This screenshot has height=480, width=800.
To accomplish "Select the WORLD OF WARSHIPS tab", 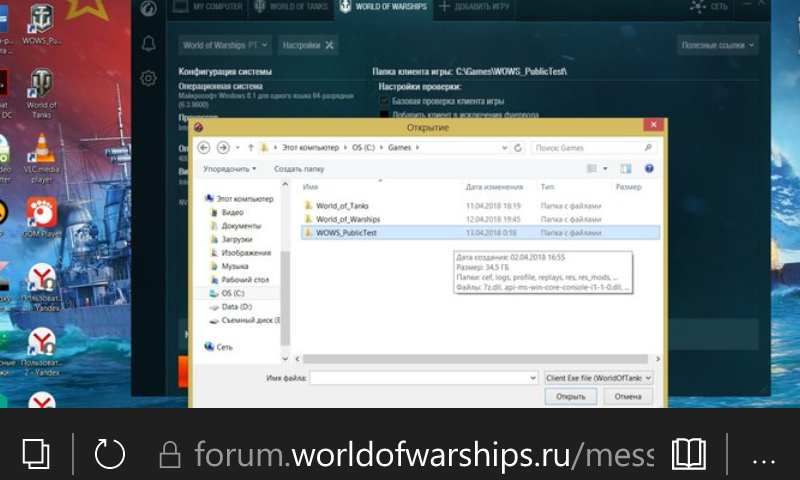I will tap(383, 7).
